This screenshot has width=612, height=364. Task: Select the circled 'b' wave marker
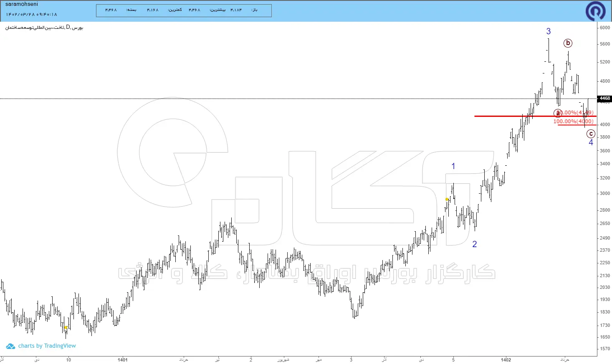tap(568, 43)
